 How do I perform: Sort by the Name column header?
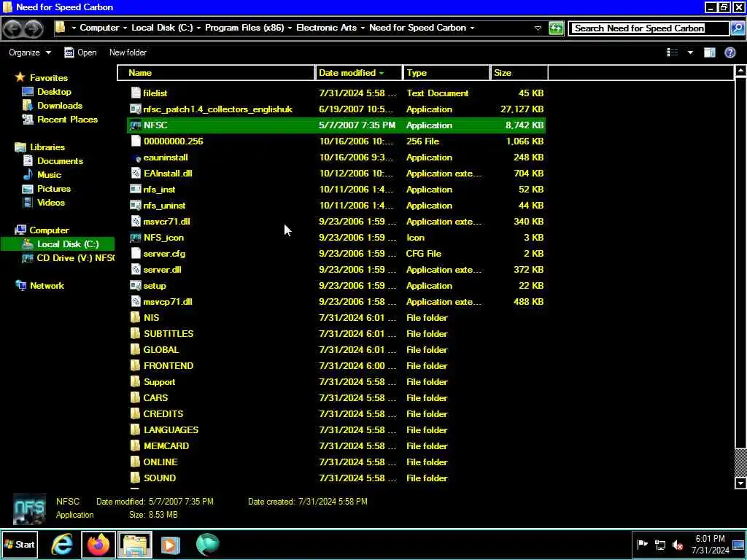click(x=217, y=73)
